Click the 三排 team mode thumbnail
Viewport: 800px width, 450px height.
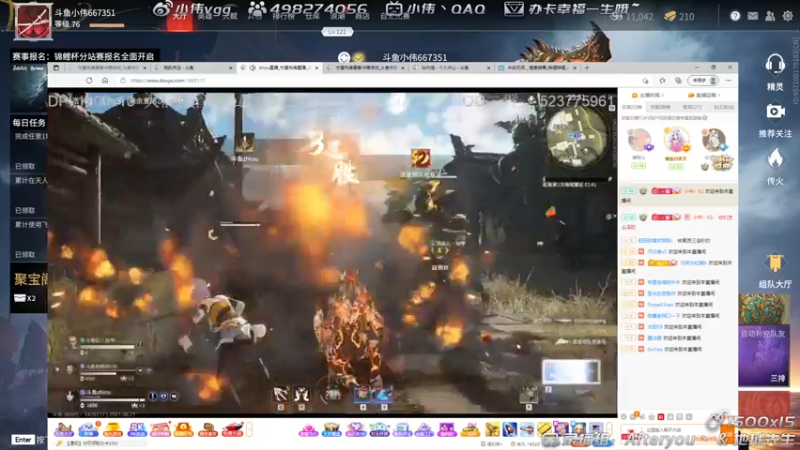(x=764, y=356)
